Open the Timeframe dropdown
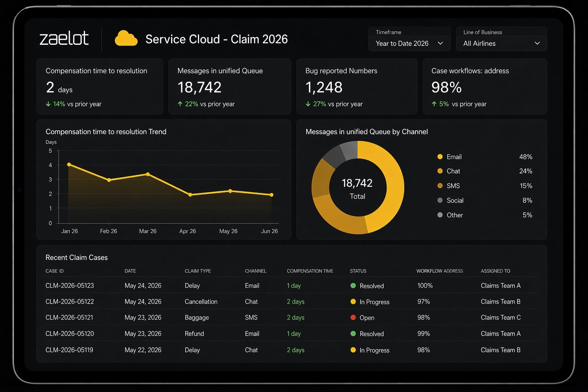 (410, 43)
